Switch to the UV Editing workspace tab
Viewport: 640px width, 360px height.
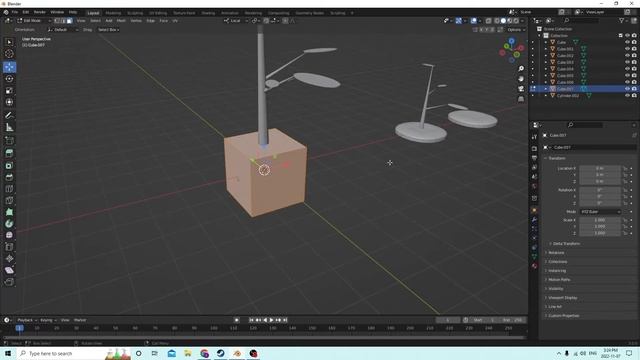pyautogui.click(x=158, y=13)
